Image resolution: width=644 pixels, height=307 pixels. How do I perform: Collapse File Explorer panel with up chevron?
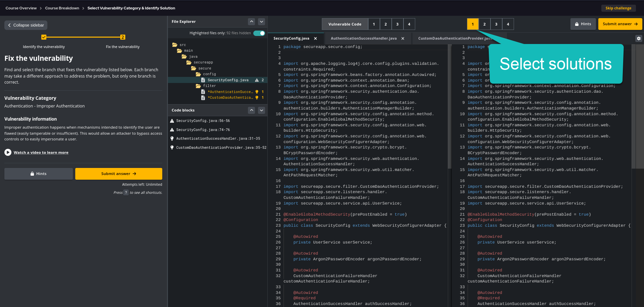[251, 21]
